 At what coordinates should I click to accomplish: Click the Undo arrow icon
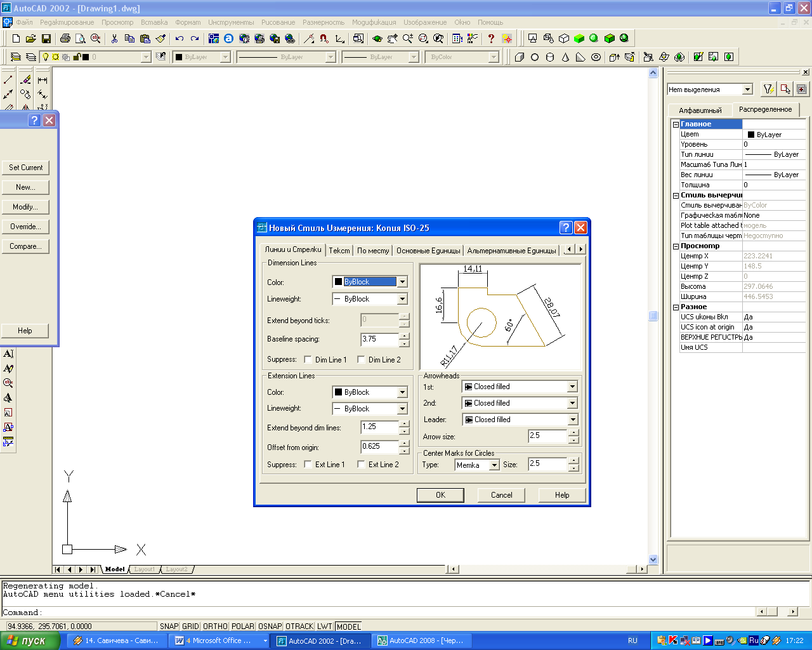(180, 39)
